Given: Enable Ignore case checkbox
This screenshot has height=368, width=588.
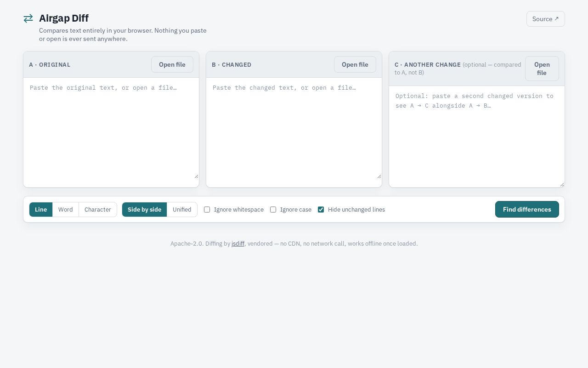Looking at the screenshot, I should coord(273,209).
